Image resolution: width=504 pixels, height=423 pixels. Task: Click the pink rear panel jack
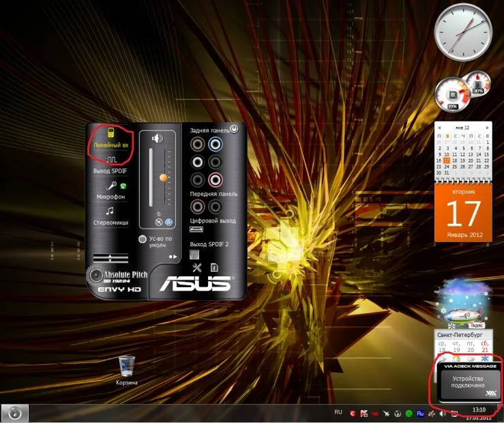[x=215, y=179]
